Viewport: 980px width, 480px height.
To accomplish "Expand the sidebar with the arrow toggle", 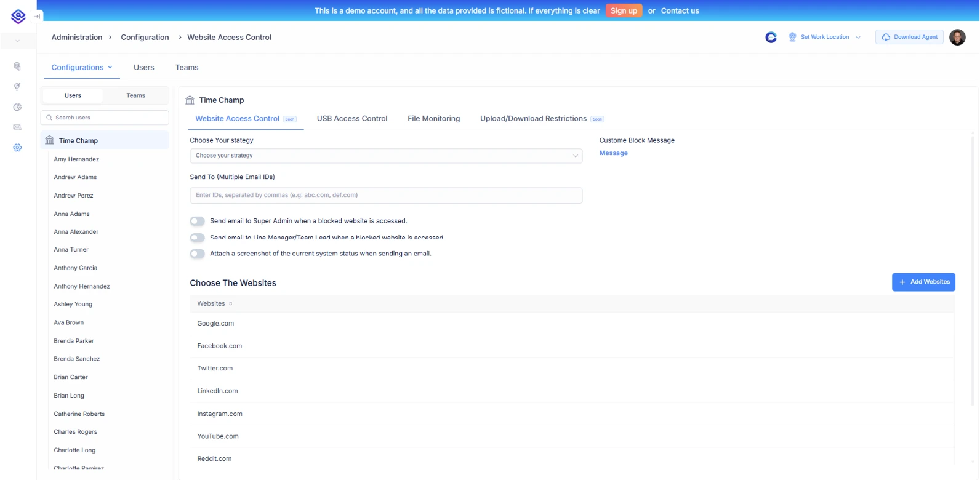I will point(37,17).
